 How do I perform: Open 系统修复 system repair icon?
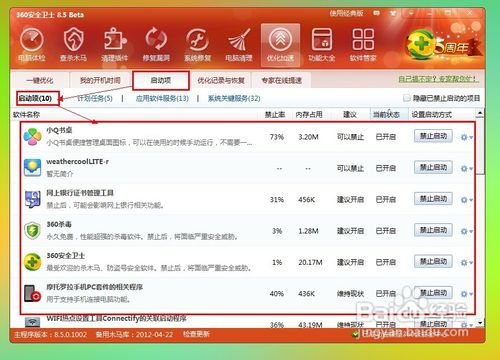coord(197,44)
